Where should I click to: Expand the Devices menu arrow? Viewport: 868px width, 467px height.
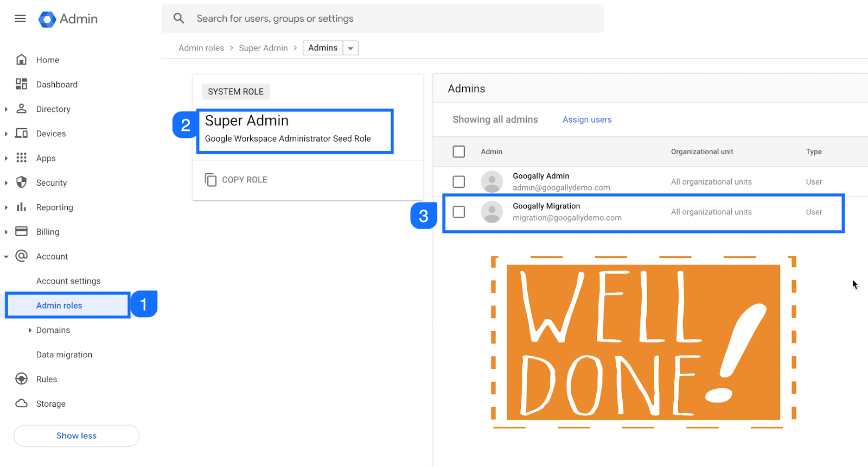[6, 134]
